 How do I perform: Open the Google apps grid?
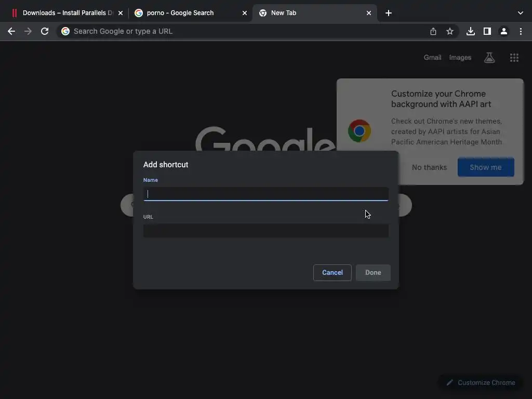(514, 57)
